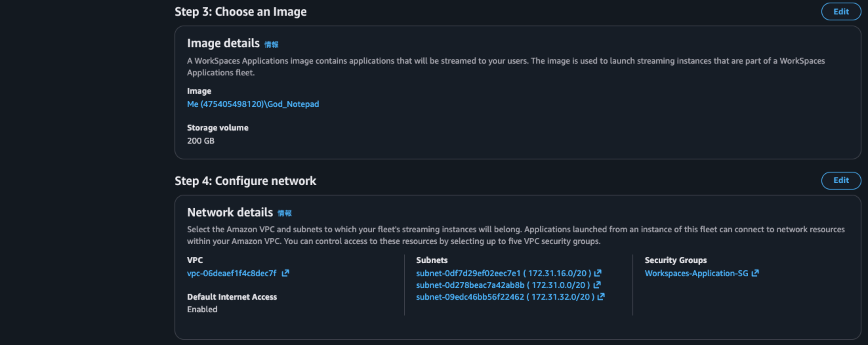Select the 200 GB storage volume value

(201, 141)
